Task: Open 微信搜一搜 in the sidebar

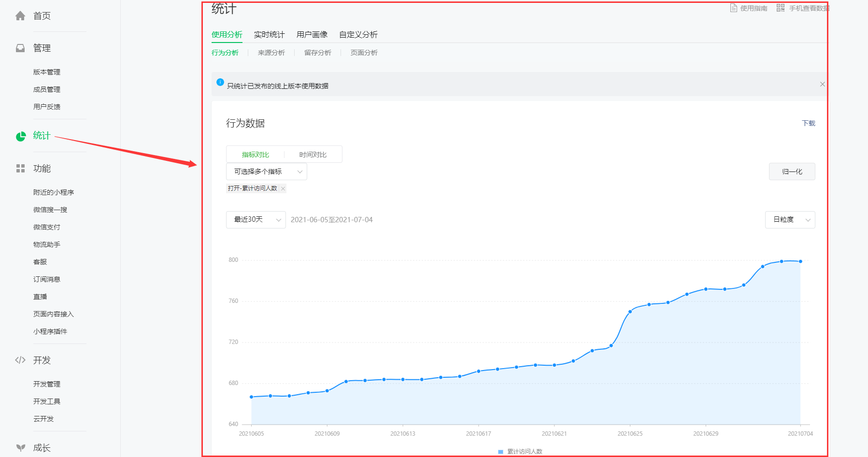Action: (x=50, y=210)
